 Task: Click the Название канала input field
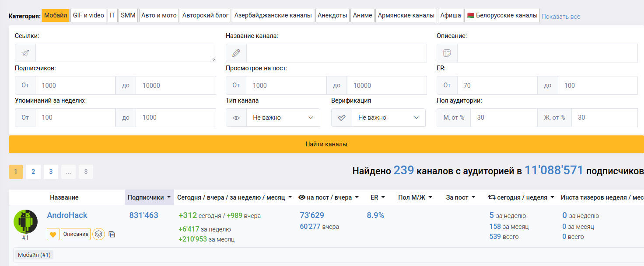pos(336,53)
